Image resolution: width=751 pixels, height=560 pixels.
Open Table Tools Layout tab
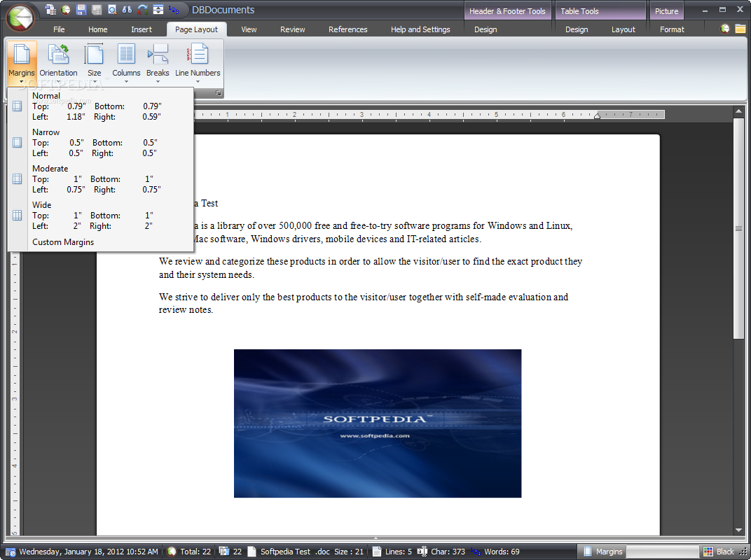click(x=623, y=29)
